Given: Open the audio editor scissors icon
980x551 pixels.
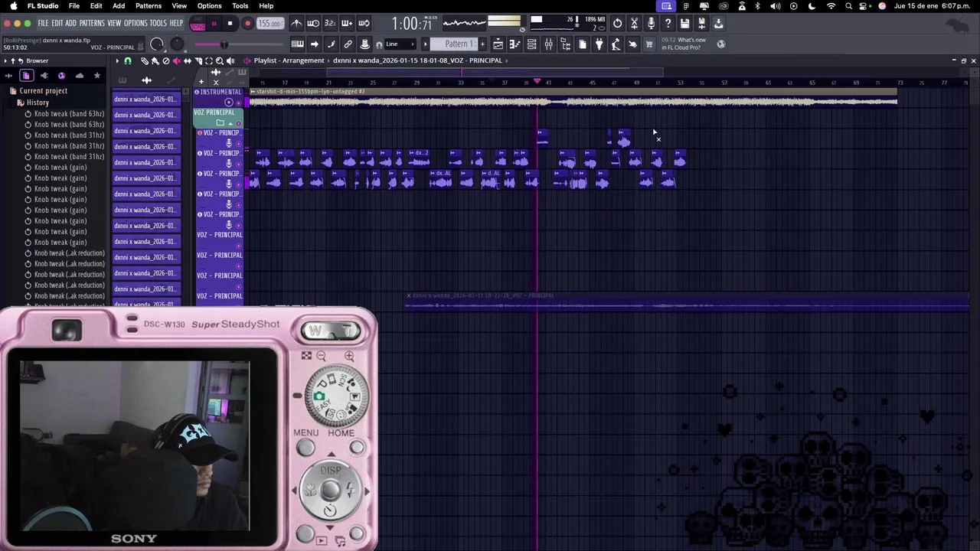Looking at the screenshot, I should pos(634,24).
